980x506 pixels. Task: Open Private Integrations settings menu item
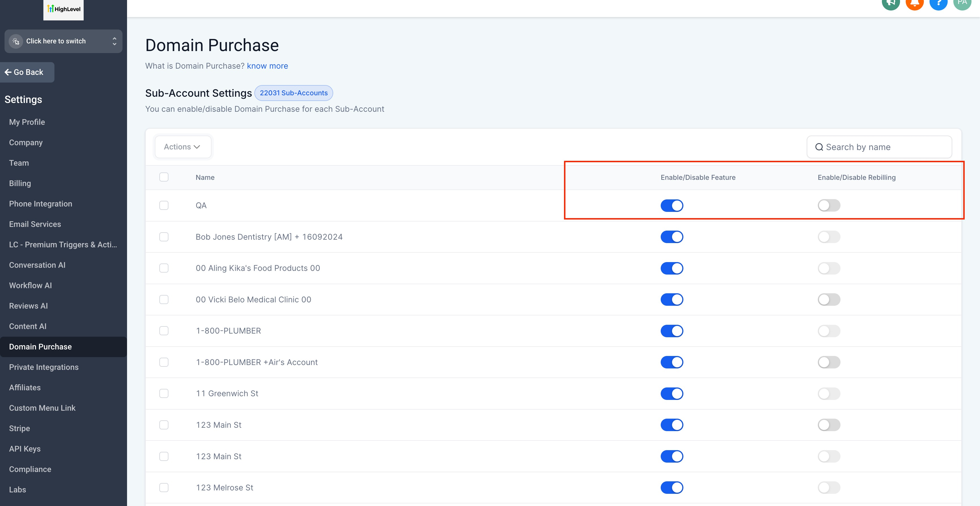(44, 367)
